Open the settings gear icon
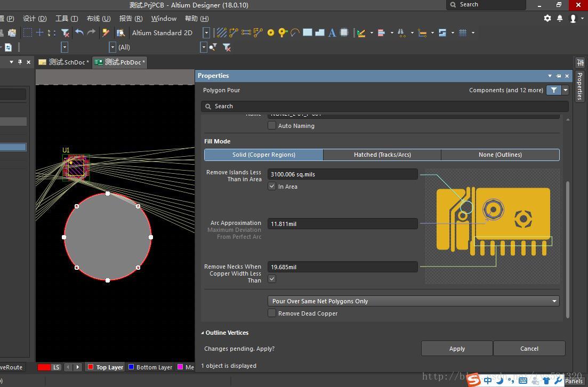 point(547,18)
